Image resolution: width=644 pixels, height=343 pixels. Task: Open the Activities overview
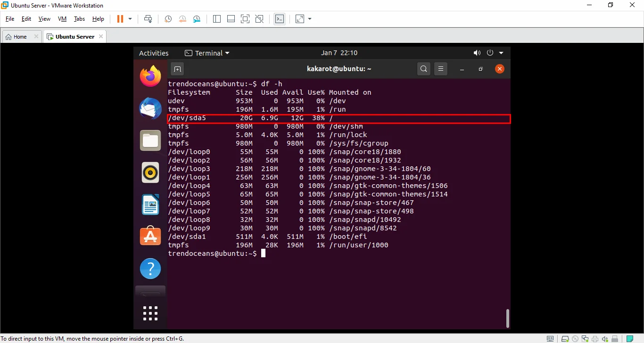154,53
